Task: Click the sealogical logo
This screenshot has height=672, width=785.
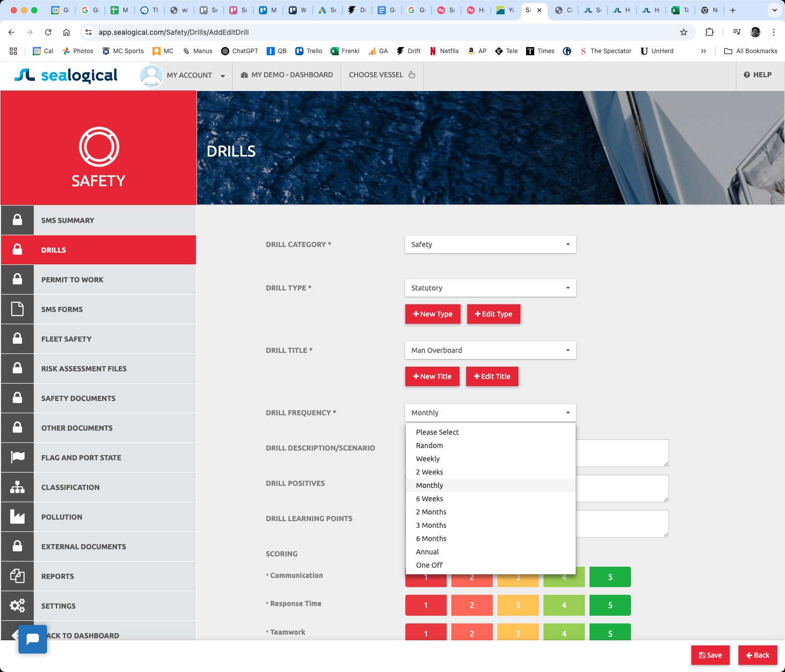Action: 66,75
